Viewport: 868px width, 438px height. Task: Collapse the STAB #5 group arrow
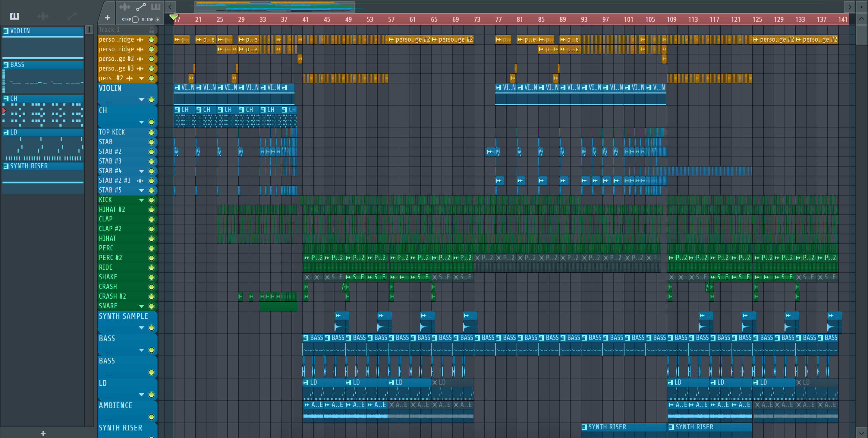coord(142,191)
